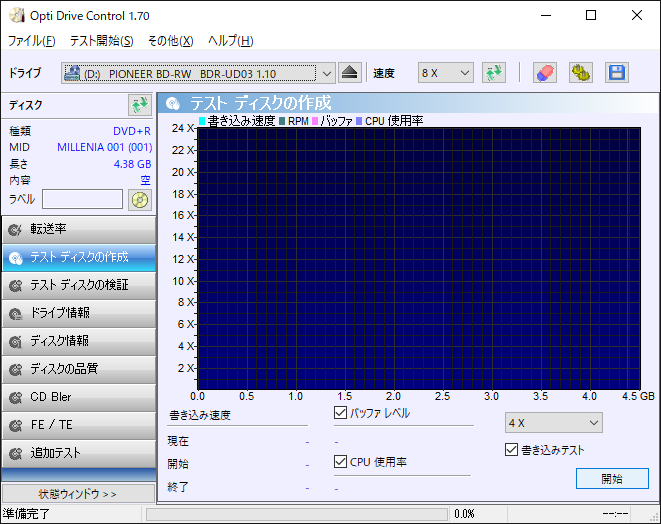This screenshot has width=661, height=524.
Task: Click the 0.0% progress text
Action: (x=464, y=514)
